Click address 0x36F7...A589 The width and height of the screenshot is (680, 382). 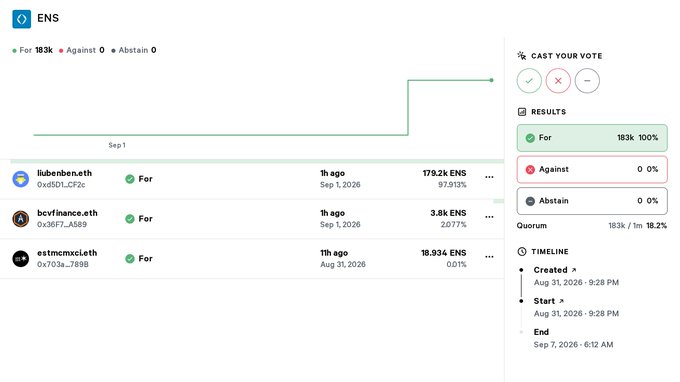pos(62,225)
